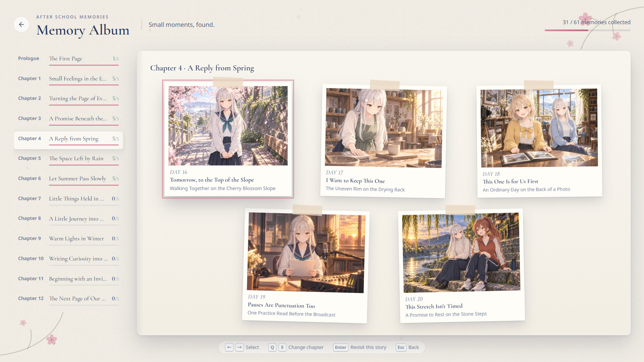Select Chapter 4 A Reply from Spring

68,140
